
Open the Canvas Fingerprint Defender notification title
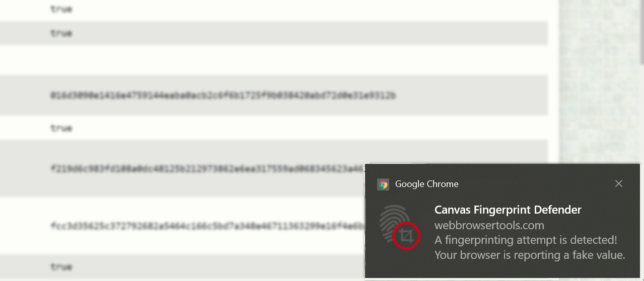pyautogui.click(x=508, y=210)
